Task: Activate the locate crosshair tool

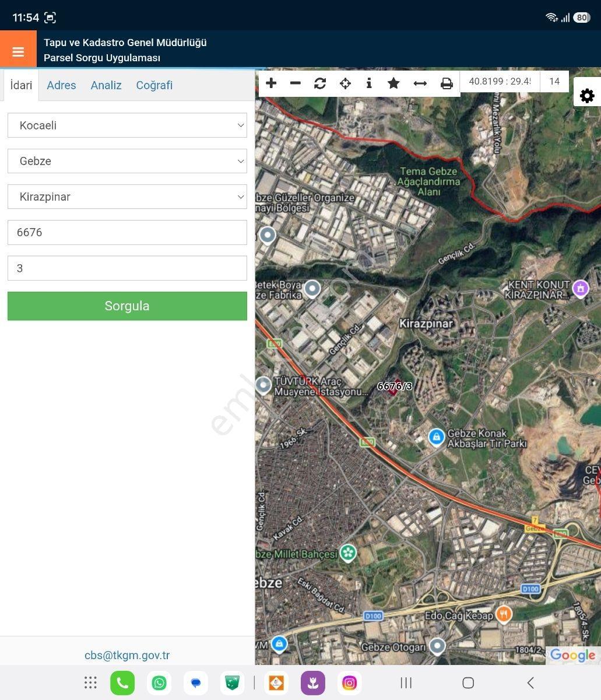Action: coord(345,83)
